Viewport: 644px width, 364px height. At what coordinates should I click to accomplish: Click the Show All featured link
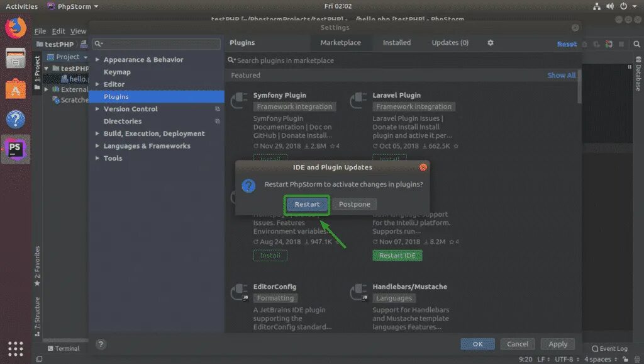(x=561, y=76)
